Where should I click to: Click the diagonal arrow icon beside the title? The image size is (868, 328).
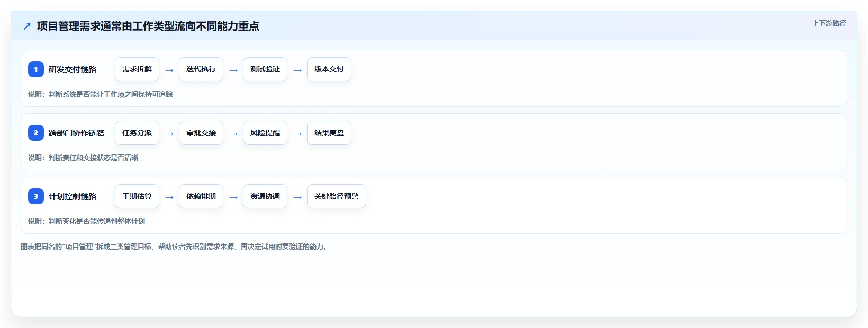pyautogui.click(x=27, y=26)
